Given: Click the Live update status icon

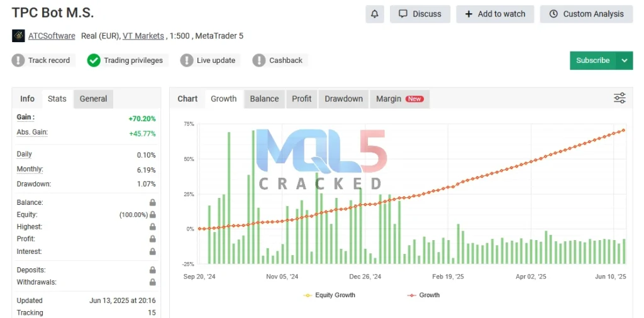Looking at the screenshot, I should (187, 60).
